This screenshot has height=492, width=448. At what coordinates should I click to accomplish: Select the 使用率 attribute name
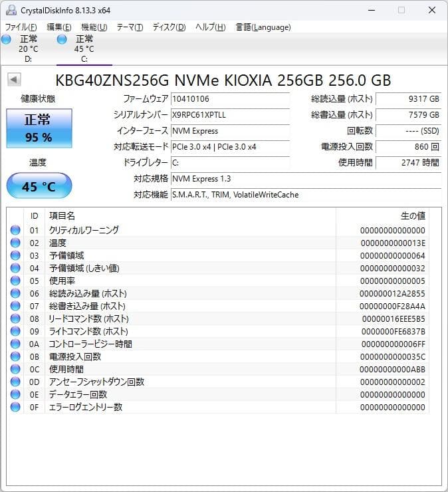point(62,281)
